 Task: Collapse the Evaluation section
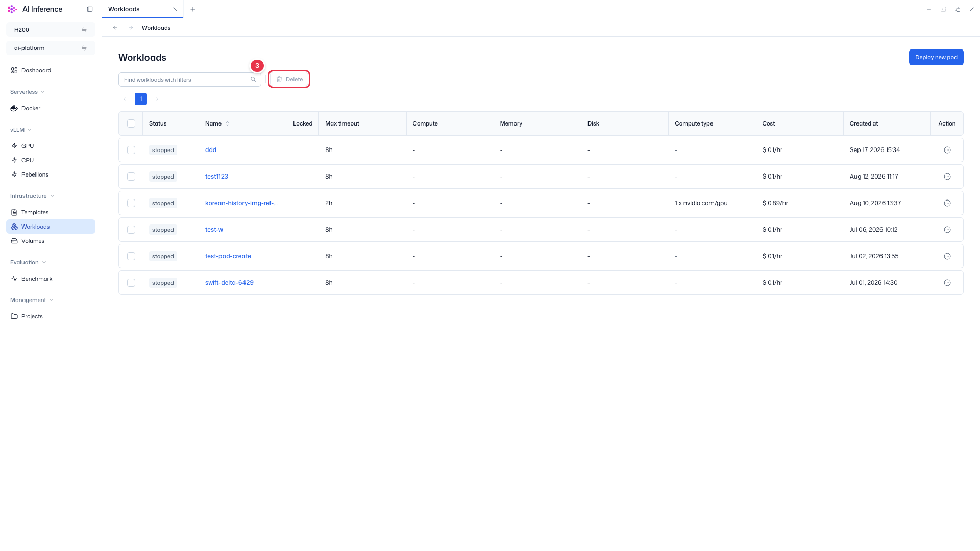click(x=28, y=262)
